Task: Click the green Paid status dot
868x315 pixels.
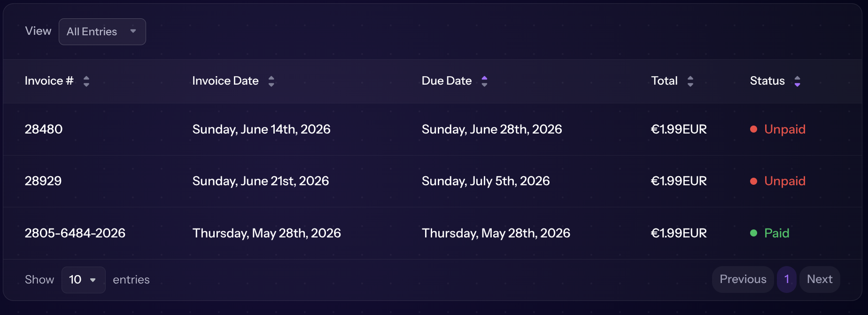Action: pyautogui.click(x=753, y=233)
